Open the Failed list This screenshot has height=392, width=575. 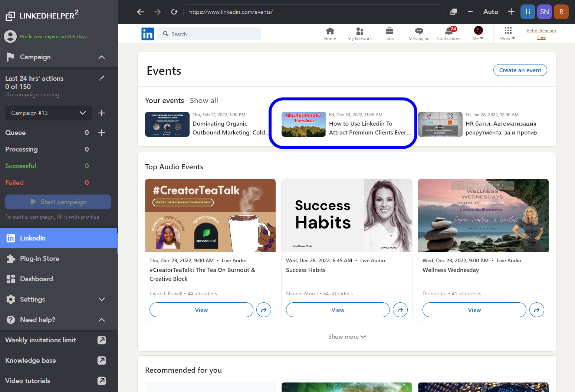click(47, 183)
